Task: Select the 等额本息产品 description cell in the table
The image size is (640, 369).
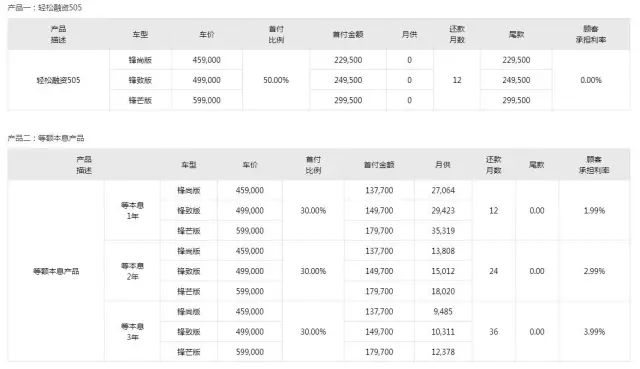Action: pos(56,271)
